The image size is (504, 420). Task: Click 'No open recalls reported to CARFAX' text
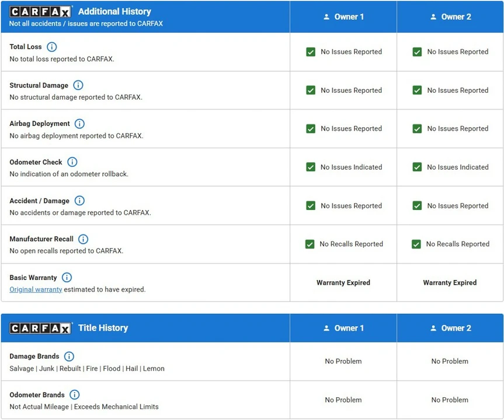[x=66, y=251]
